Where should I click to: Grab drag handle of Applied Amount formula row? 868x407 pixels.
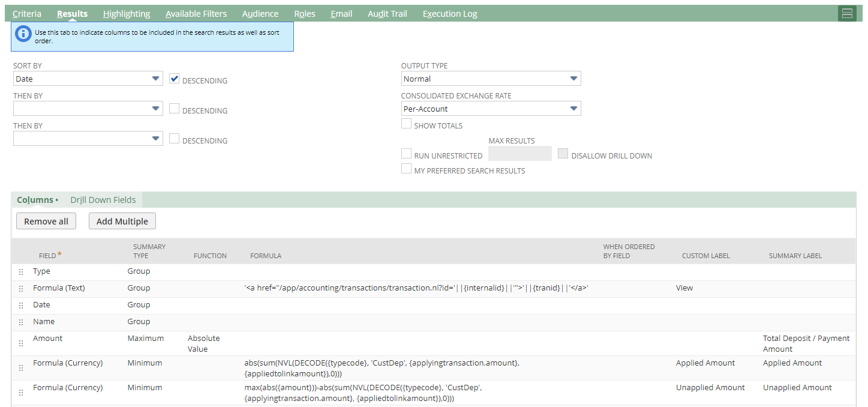[x=21, y=368]
